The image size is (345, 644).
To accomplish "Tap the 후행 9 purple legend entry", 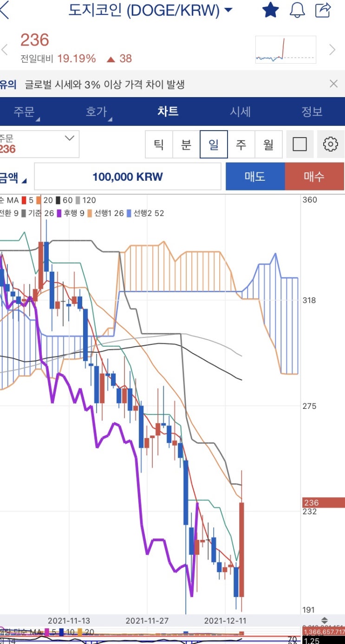I will pyautogui.click(x=70, y=213).
